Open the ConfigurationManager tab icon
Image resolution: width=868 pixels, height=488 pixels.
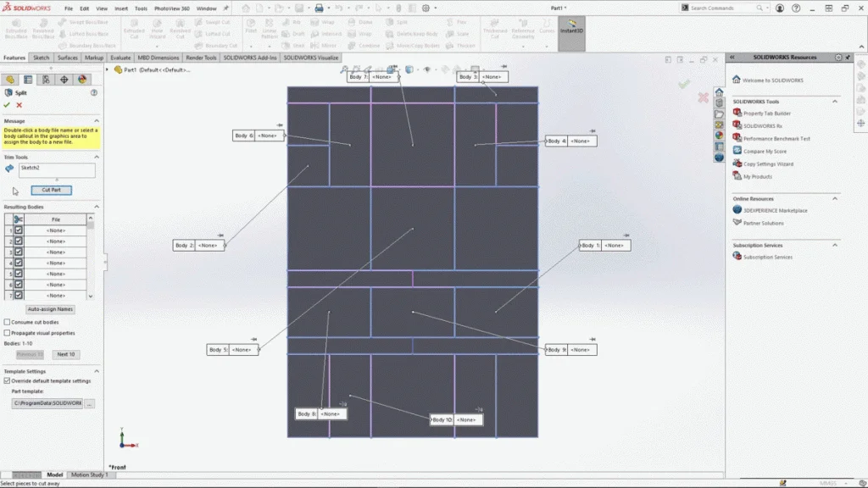pos(46,80)
